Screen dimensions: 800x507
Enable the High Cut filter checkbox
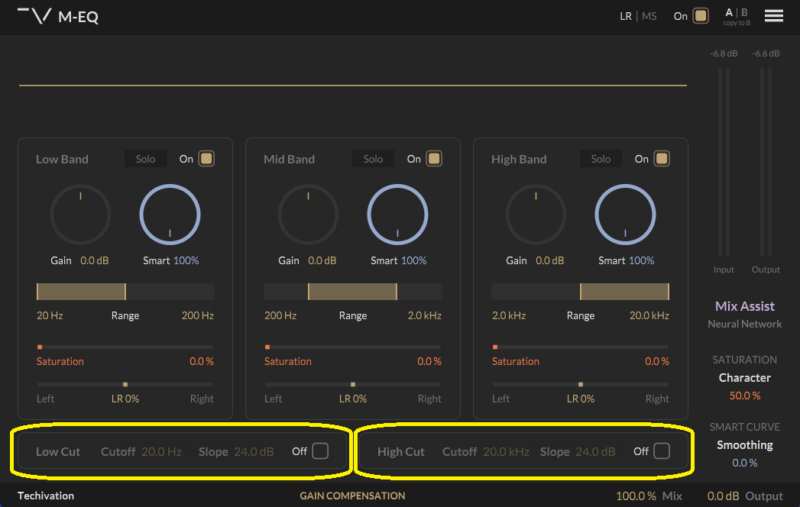click(661, 451)
